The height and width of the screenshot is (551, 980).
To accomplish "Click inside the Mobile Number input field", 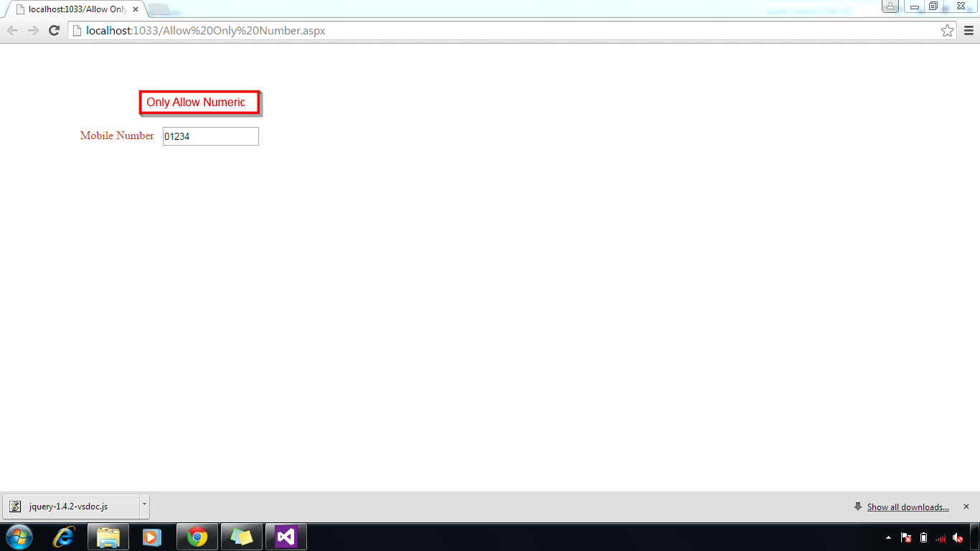I will coord(209,136).
